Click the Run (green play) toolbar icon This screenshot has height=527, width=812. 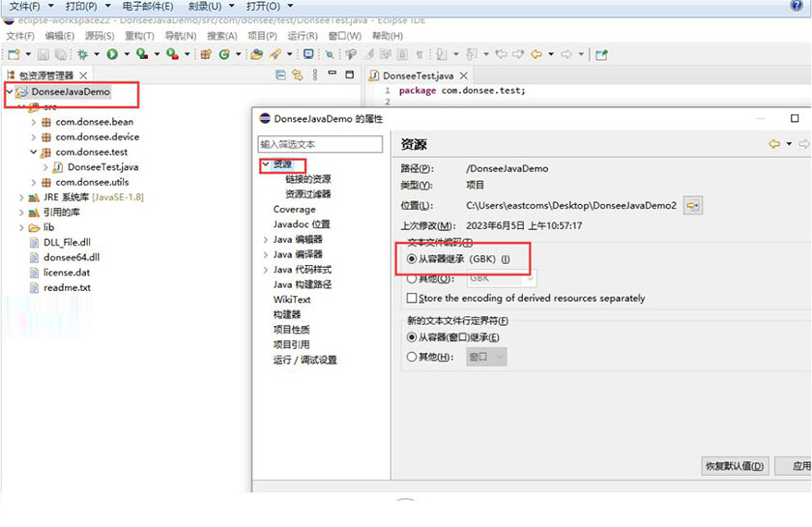click(x=112, y=55)
